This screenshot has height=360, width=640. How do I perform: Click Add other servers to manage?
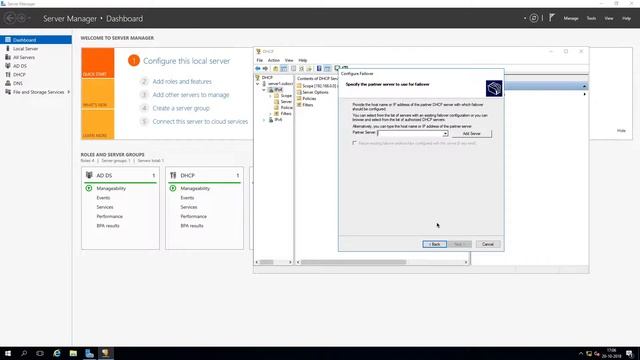coord(191,95)
